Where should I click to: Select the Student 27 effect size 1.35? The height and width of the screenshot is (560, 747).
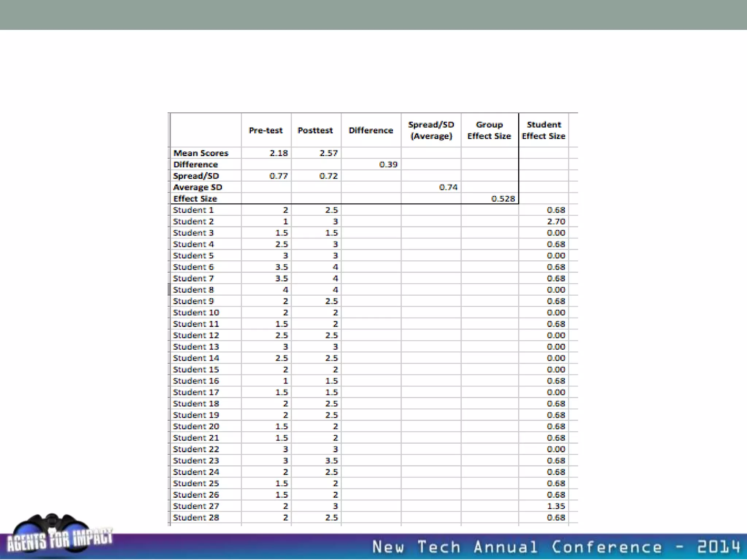tap(556, 506)
